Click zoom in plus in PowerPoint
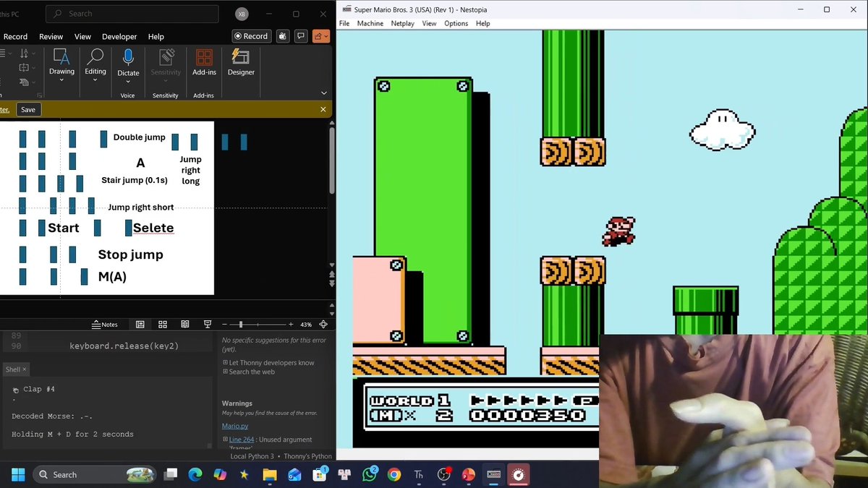Viewport: 868px width, 488px height. coord(291,325)
